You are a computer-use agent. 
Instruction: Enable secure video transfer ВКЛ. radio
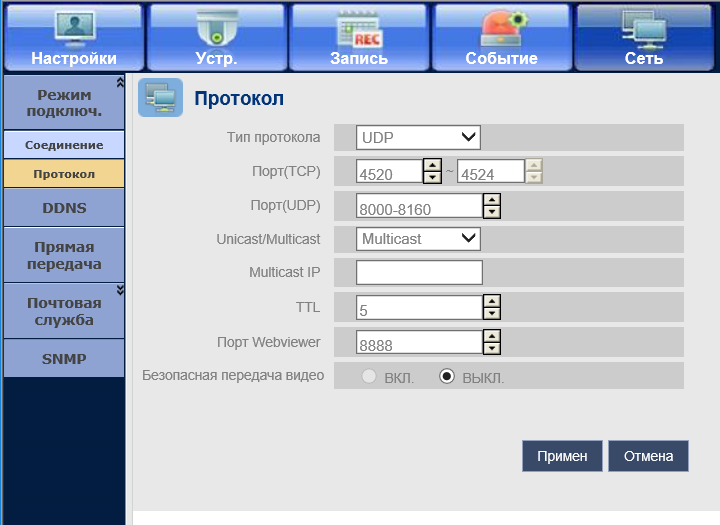(x=370, y=377)
